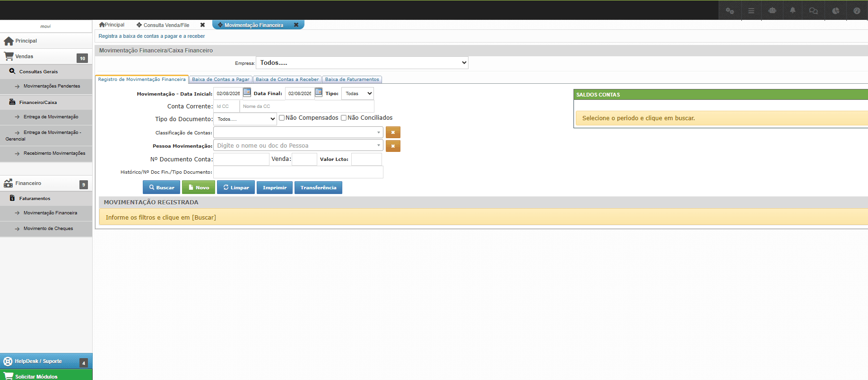The width and height of the screenshot is (868, 380).
Task: Go to the Principal home tab
Action: click(x=112, y=25)
